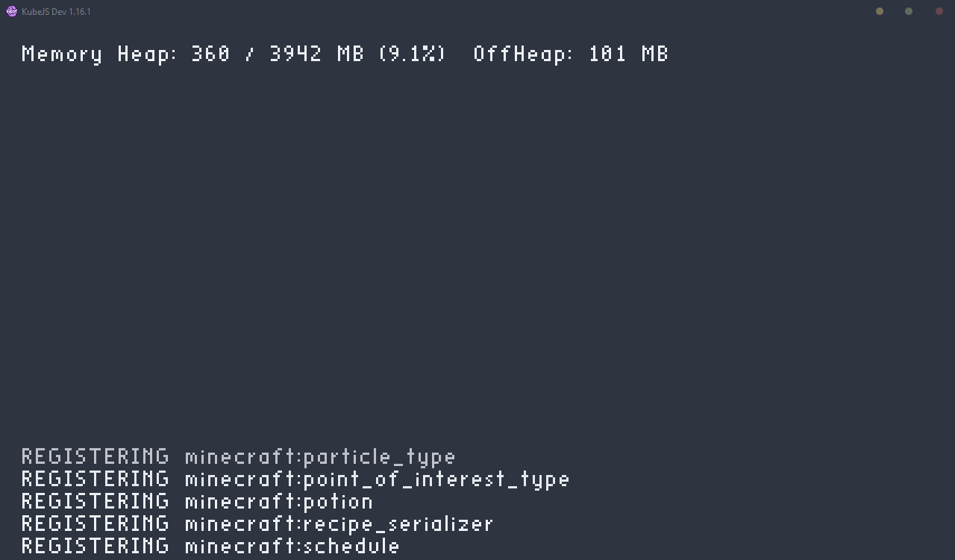Click the minecraft:particle_type log entry
The height and width of the screenshot is (560, 955).
coord(320,457)
